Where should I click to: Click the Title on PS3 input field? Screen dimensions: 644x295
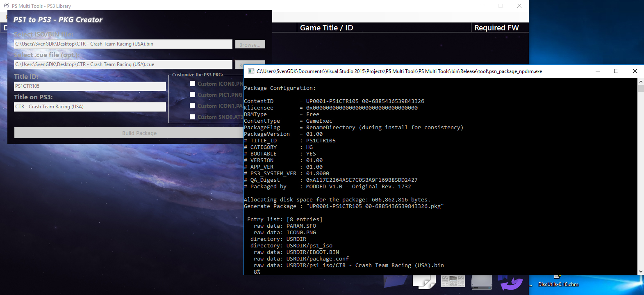pyautogui.click(x=90, y=107)
